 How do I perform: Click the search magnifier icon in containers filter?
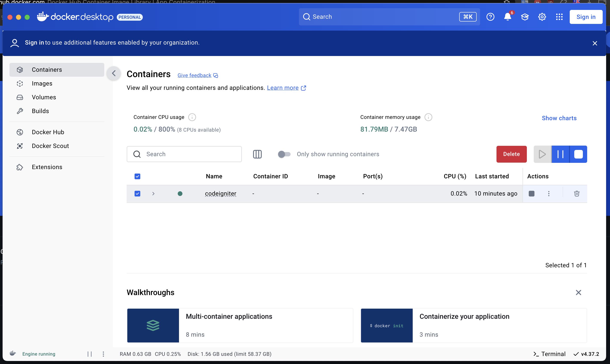(x=137, y=154)
